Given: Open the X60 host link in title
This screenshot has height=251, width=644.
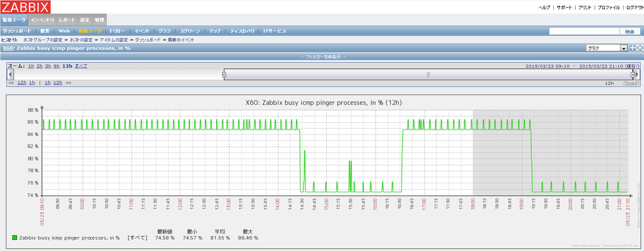Looking at the screenshot, I should click(8, 48).
